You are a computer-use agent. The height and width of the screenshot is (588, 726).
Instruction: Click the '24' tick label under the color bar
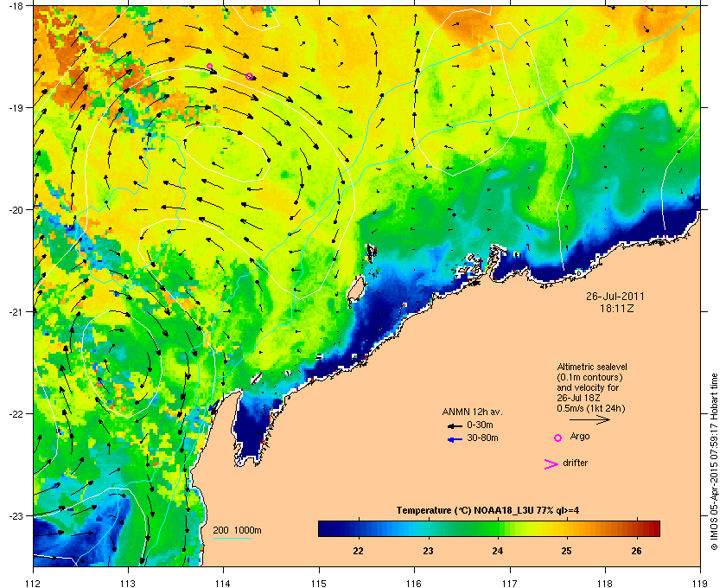point(497,551)
